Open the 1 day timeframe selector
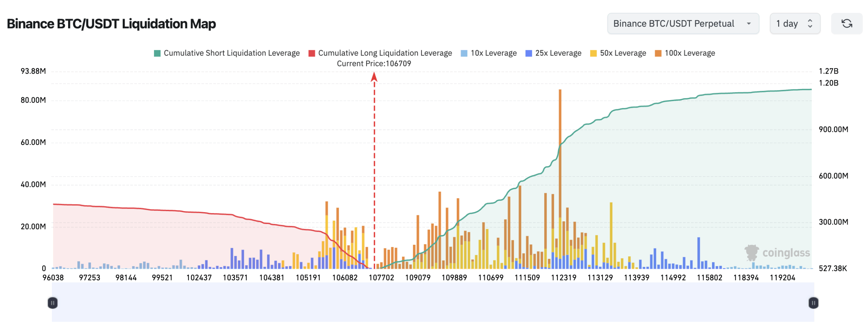The image size is (868, 334). pos(794,23)
